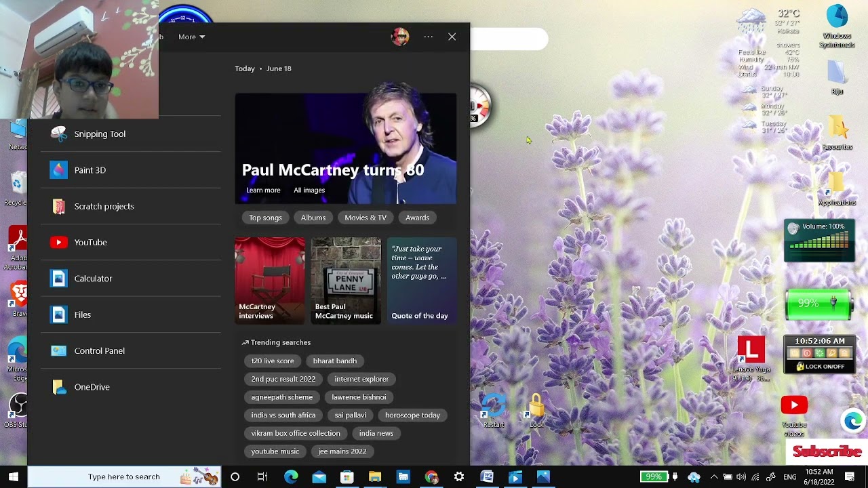Viewport: 868px width, 488px height.
Task: Open Microsoft Store from the taskbar
Action: pyautogui.click(x=347, y=477)
